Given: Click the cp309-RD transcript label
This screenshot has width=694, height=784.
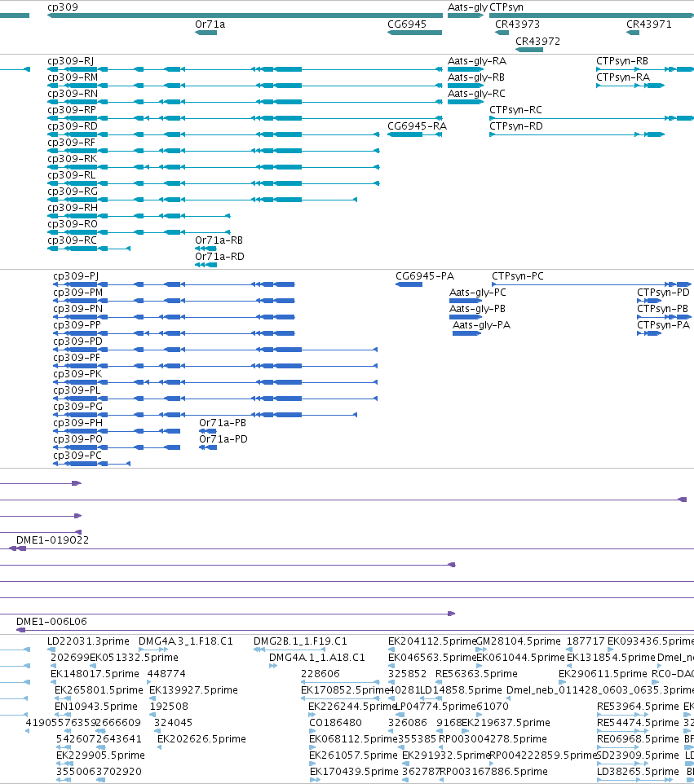Looking at the screenshot, I should pos(73,126).
